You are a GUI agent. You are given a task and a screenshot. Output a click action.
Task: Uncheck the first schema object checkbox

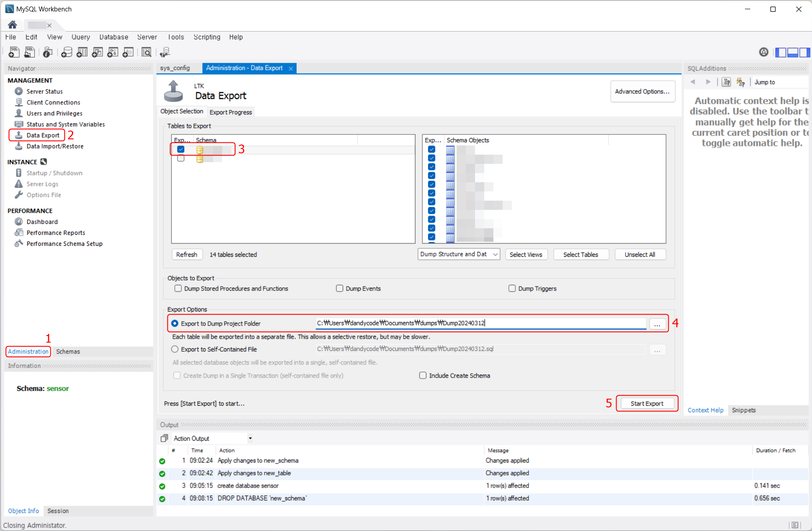coord(432,149)
